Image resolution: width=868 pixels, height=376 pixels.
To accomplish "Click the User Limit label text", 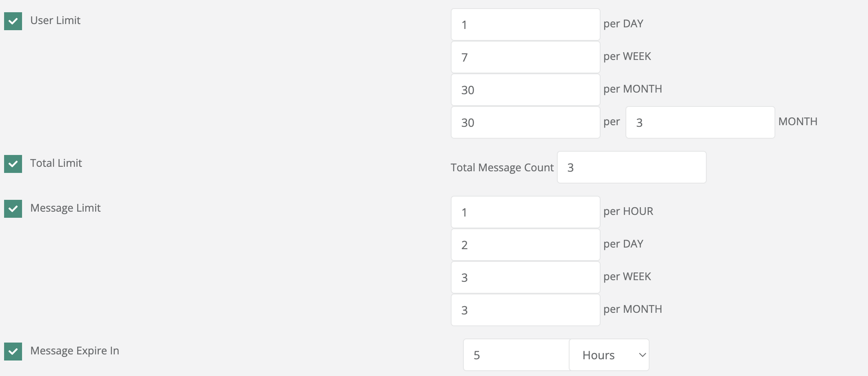I will pos(55,20).
